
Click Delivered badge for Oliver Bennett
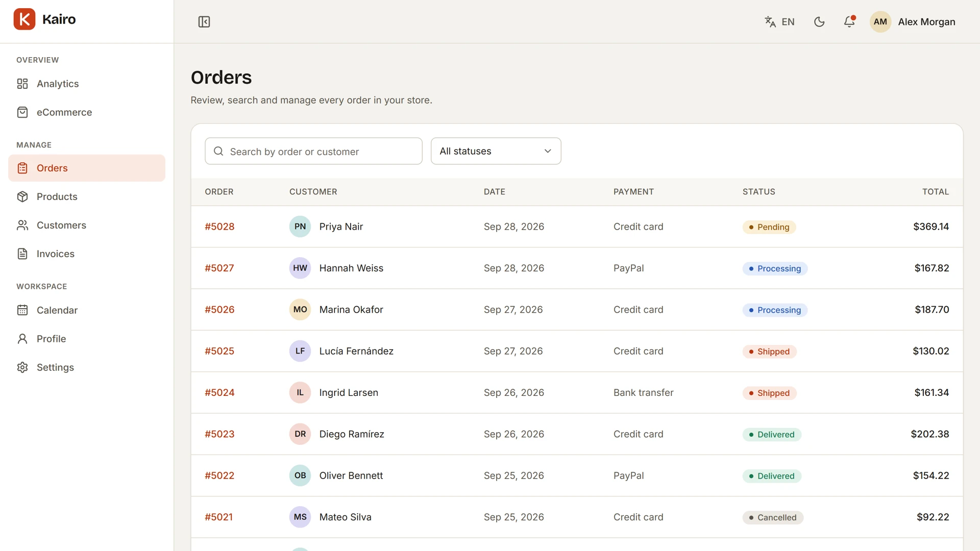coord(772,476)
